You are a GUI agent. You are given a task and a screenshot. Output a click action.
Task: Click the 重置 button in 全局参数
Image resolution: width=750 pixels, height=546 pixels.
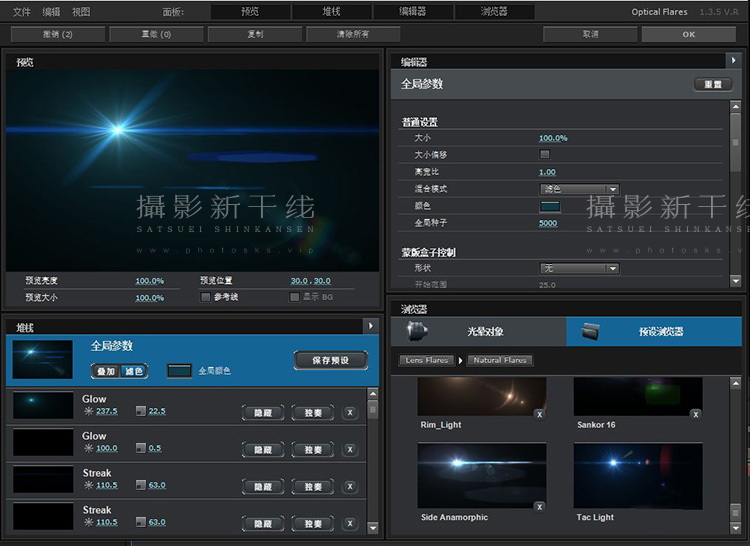(x=713, y=85)
